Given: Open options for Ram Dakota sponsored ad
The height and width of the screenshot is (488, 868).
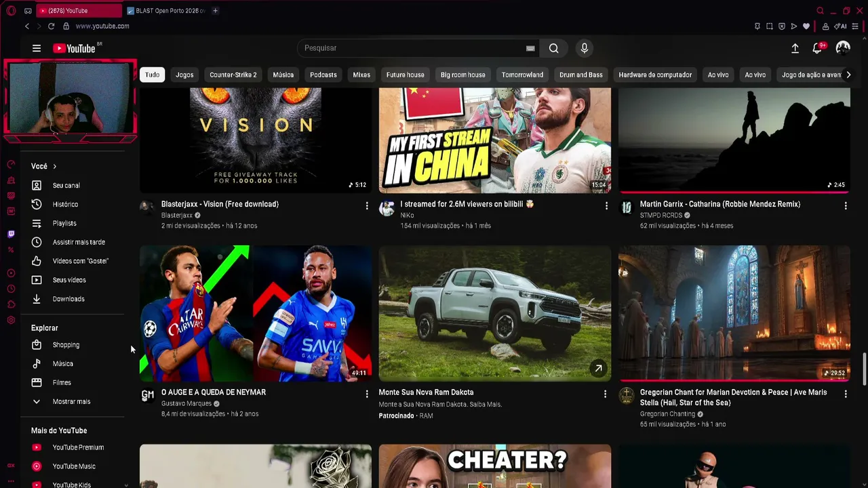Looking at the screenshot, I should point(606,394).
